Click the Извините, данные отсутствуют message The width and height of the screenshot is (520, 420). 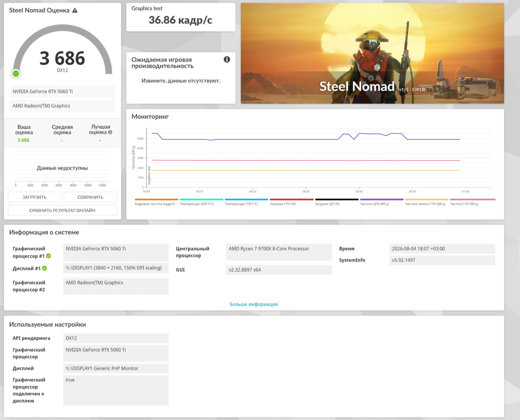pos(181,81)
